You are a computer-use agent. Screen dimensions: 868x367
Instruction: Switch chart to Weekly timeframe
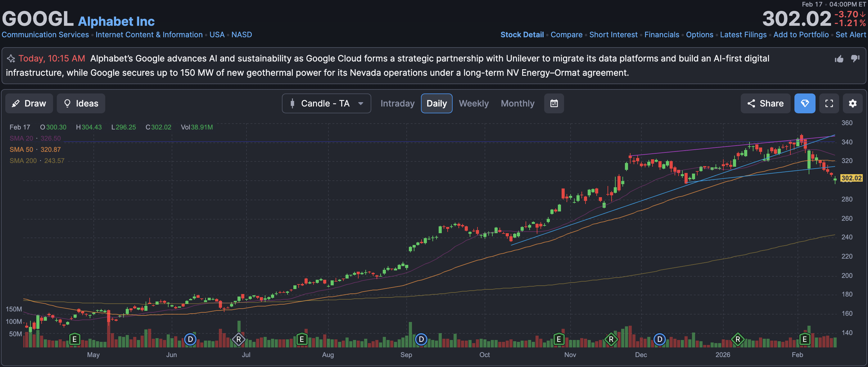point(473,103)
